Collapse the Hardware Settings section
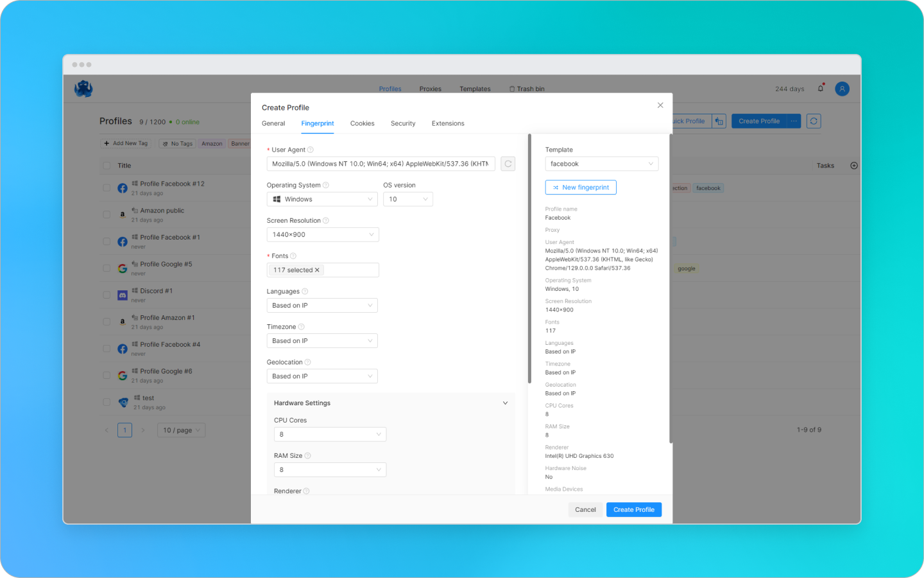924x578 pixels. (x=505, y=403)
